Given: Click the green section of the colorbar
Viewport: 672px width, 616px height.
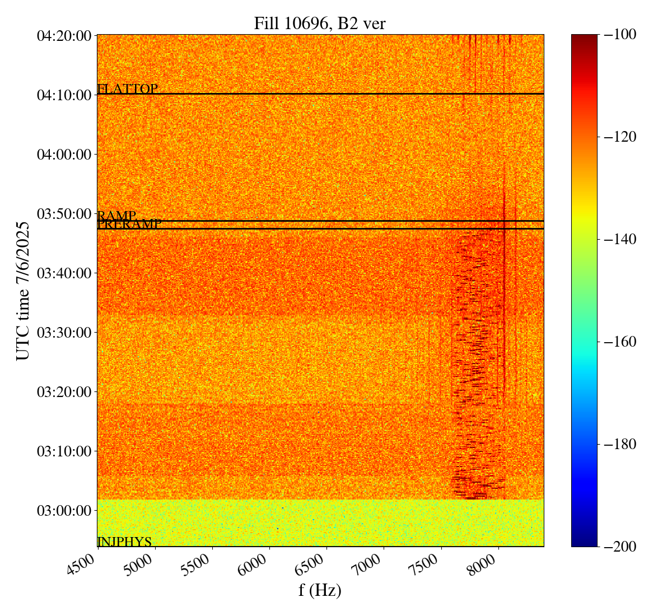Looking at the screenshot, I should click(584, 280).
